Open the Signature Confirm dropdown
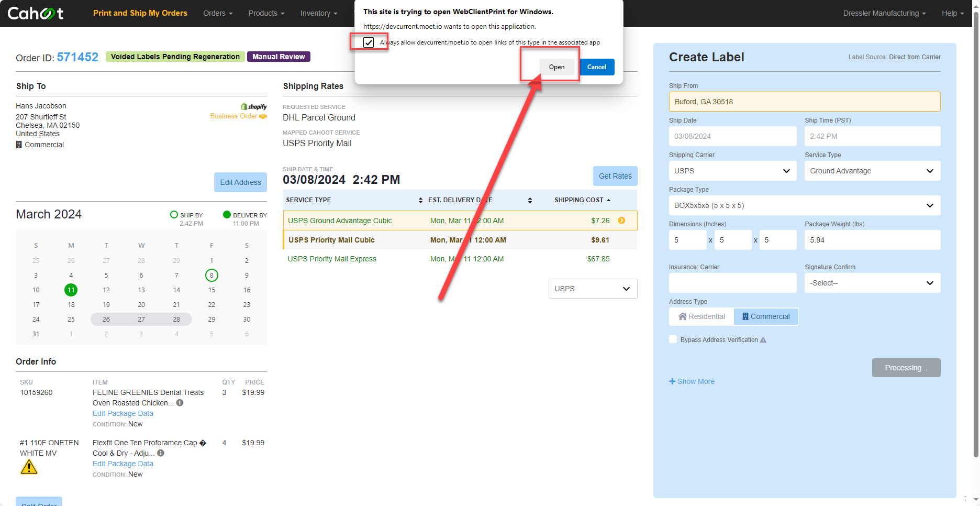 point(872,283)
